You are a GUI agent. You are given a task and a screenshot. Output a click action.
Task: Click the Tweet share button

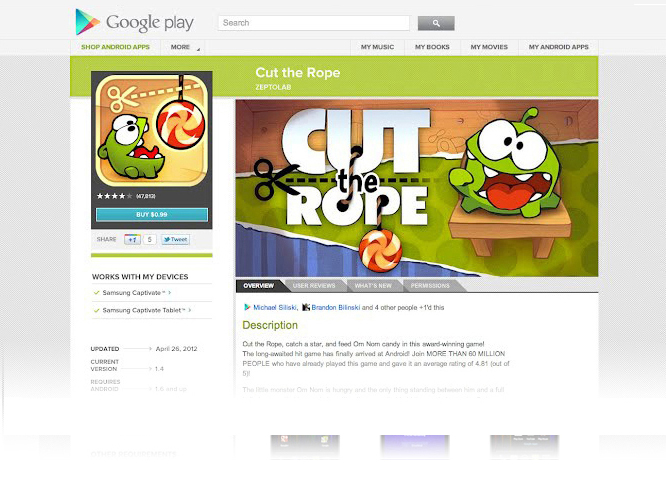click(175, 240)
